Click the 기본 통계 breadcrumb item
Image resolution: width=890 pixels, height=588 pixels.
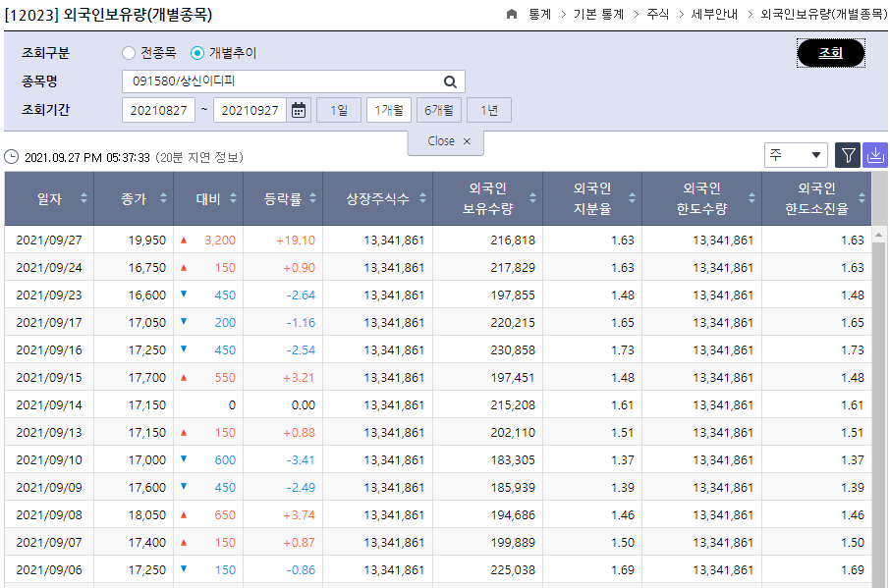pyautogui.click(x=598, y=14)
